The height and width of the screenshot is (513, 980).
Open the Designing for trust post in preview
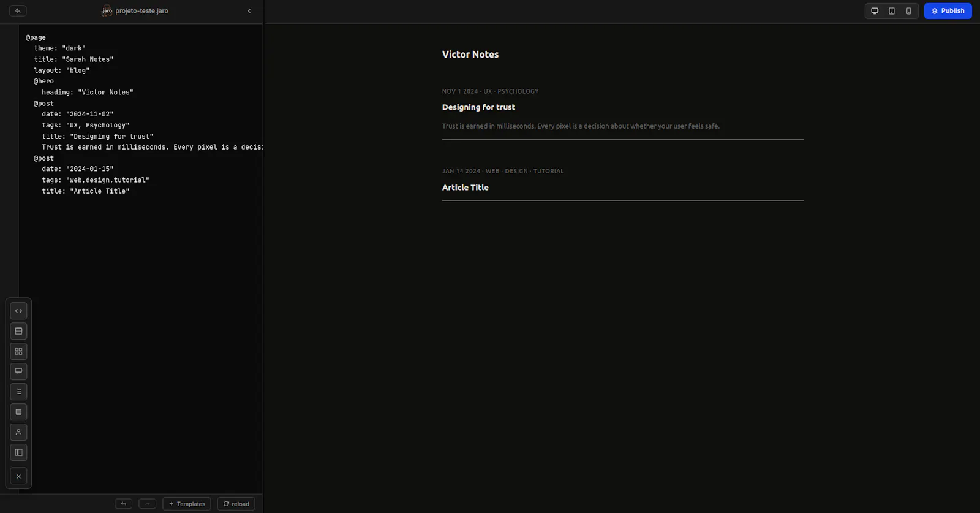pyautogui.click(x=478, y=107)
